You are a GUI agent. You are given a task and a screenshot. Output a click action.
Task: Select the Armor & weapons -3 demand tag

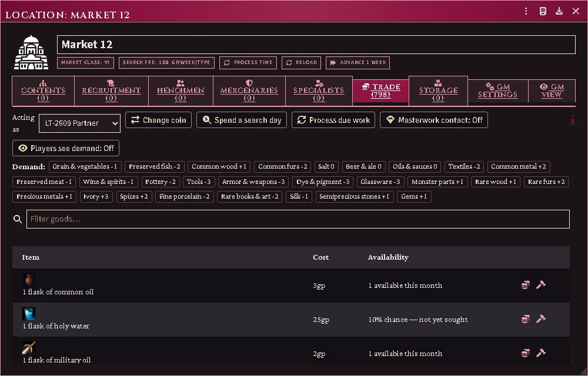[253, 182]
